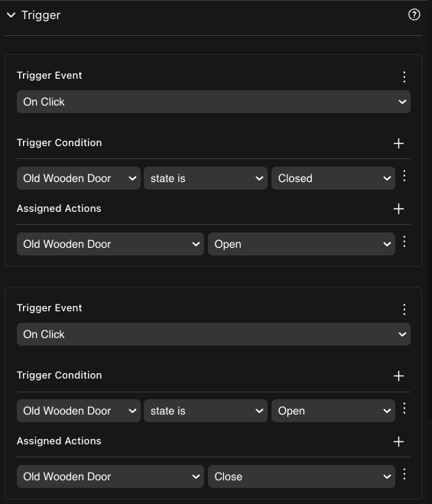Open first On Click event dropdown
Image resolution: width=432 pixels, height=504 pixels.
[213, 102]
